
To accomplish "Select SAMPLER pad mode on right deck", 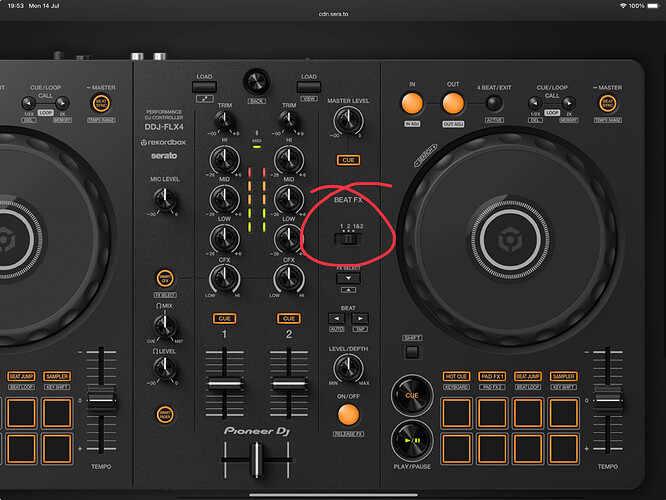I will [x=563, y=376].
